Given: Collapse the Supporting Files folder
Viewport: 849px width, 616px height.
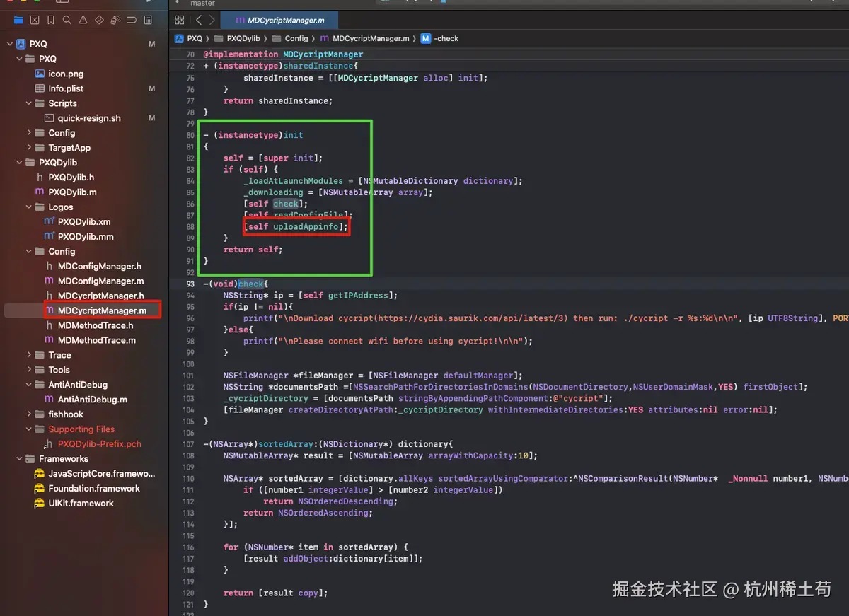Looking at the screenshot, I should pyautogui.click(x=29, y=429).
